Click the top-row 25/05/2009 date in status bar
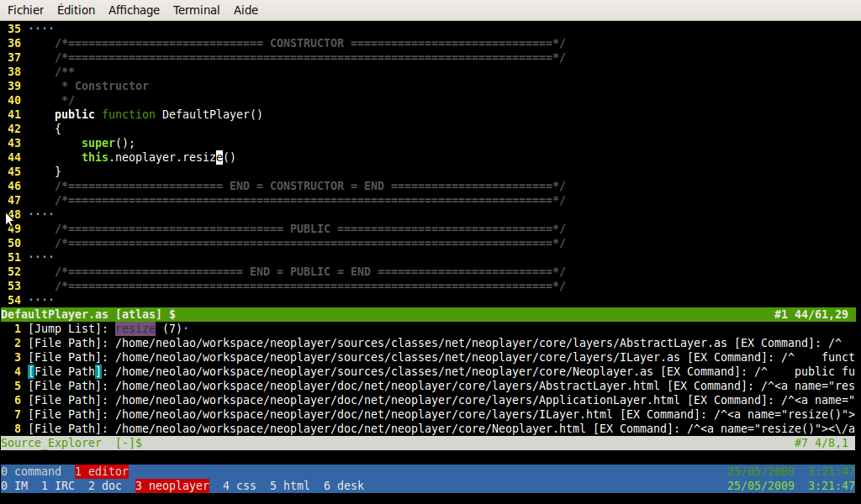The width and height of the screenshot is (861, 504). point(760,471)
